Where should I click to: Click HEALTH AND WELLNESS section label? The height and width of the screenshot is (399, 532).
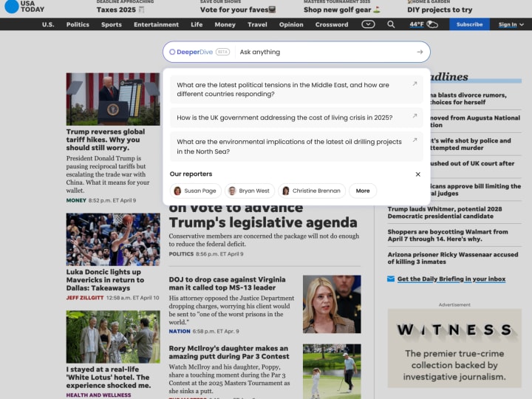coord(98,395)
